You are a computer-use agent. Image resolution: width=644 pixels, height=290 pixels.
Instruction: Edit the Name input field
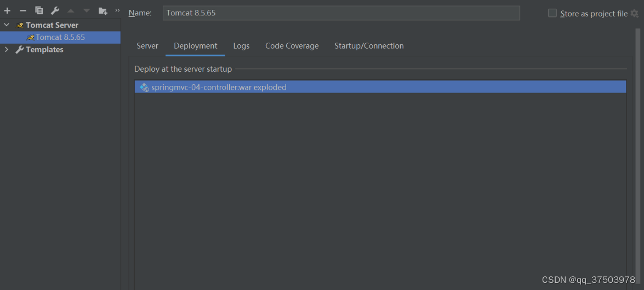tap(341, 13)
